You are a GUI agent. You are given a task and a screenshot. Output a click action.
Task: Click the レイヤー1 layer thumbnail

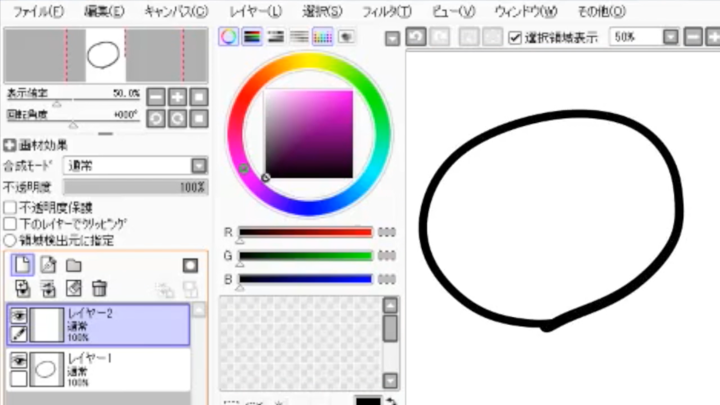46,370
